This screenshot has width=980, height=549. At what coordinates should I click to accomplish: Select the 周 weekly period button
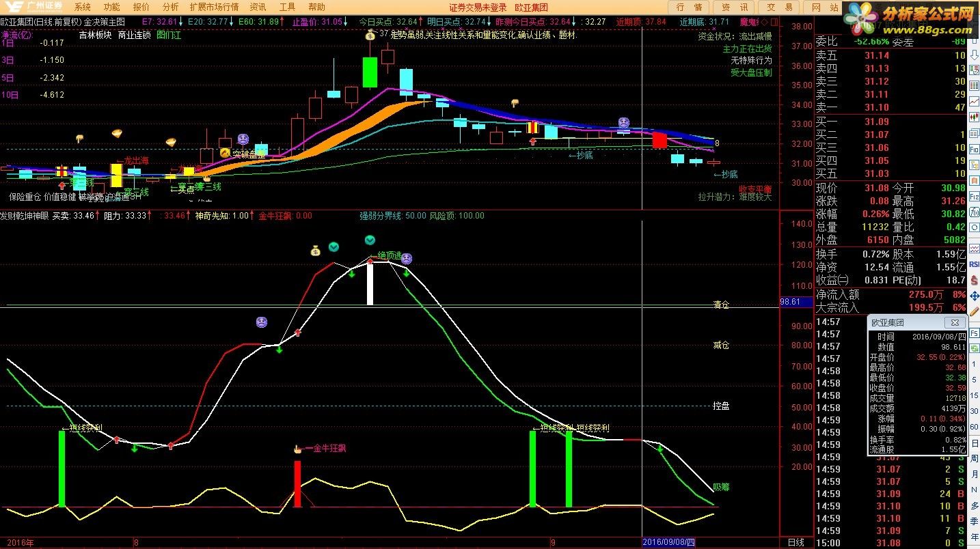click(975, 459)
